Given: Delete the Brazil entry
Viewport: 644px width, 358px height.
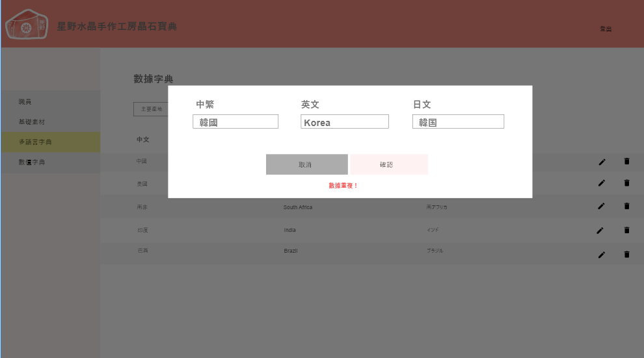Looking at the screenshot, I should (626, 254).
